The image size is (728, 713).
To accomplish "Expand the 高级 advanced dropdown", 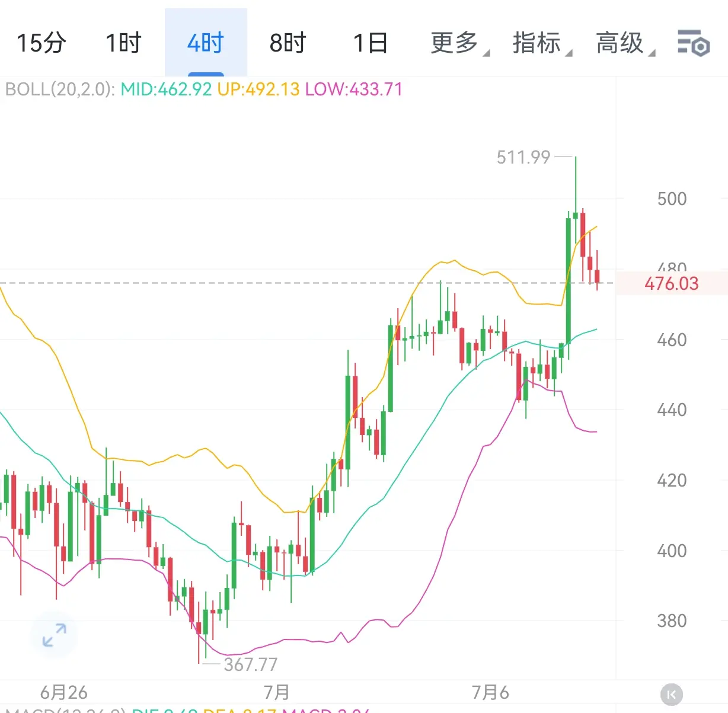I will [625, 43].
